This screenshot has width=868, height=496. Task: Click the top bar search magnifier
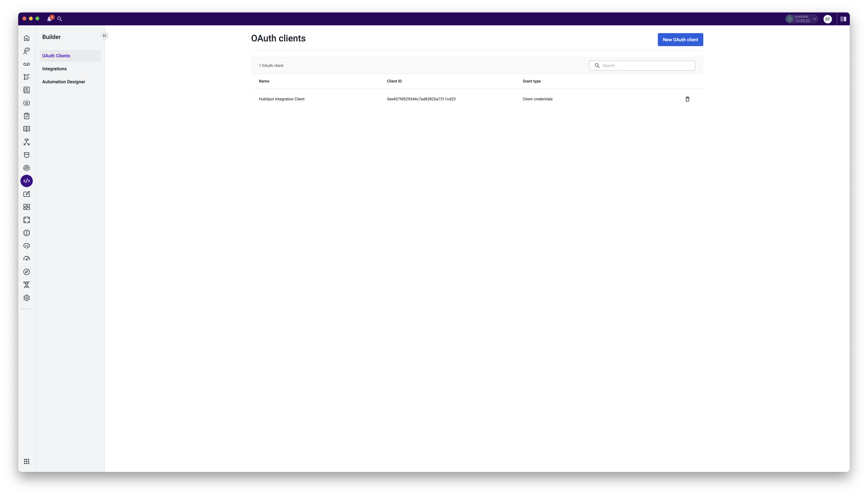[60, 19]
